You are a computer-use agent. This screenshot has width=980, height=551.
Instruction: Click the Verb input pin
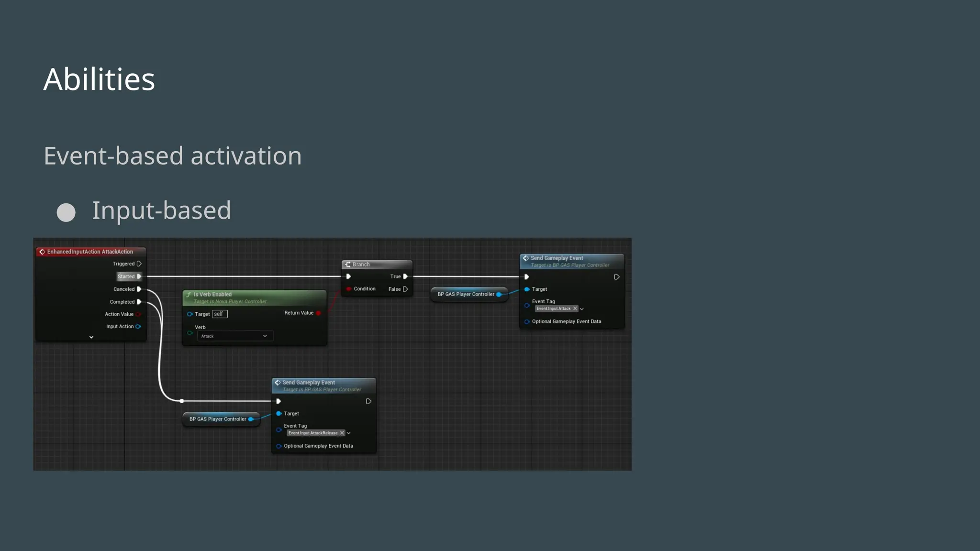coord(190,333)
